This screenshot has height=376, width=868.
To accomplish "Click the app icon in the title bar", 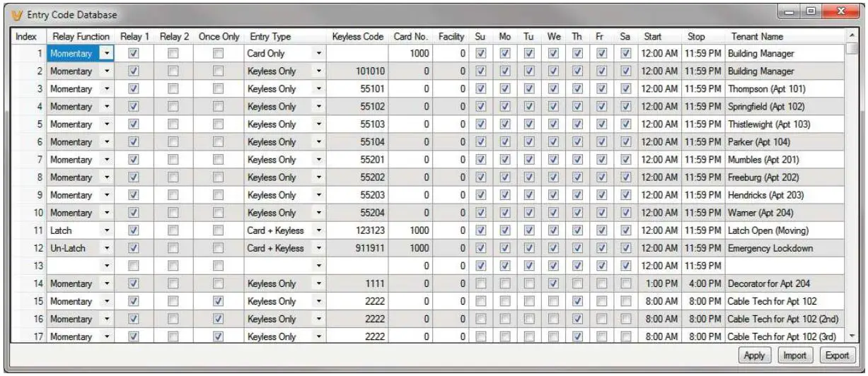I will [16, 14].
